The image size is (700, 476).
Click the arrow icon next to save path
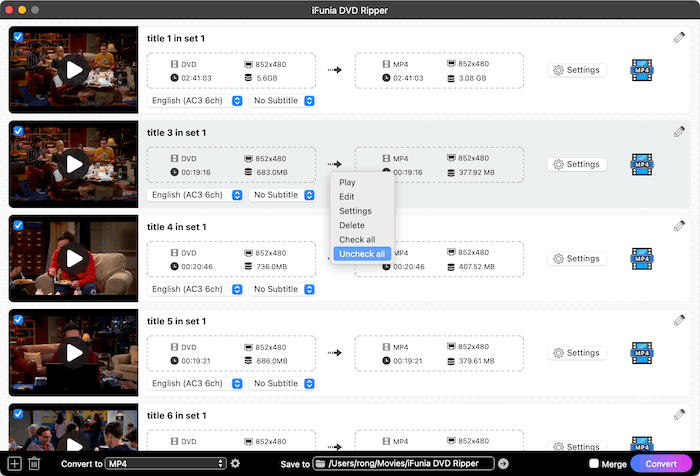click(x=503, y=463)
